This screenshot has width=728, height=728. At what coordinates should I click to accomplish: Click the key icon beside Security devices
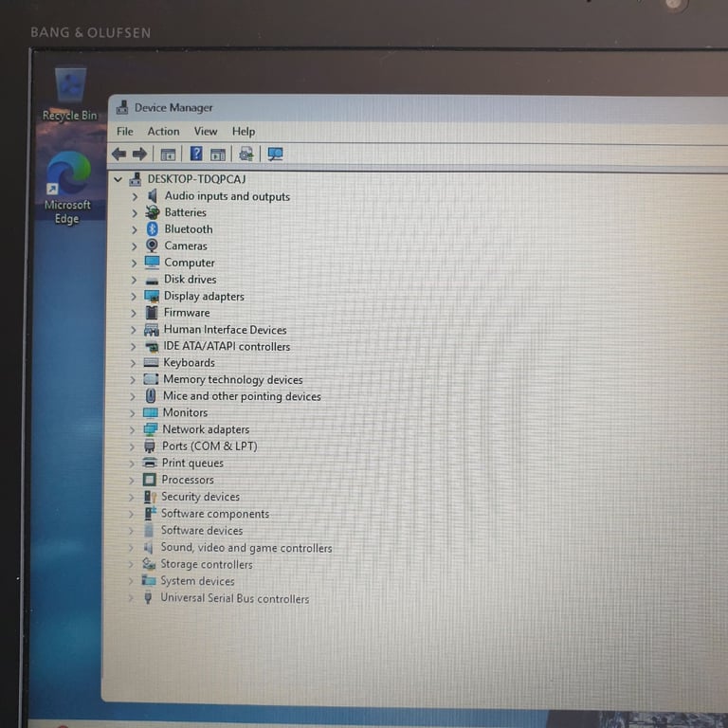tap(150, 497)
